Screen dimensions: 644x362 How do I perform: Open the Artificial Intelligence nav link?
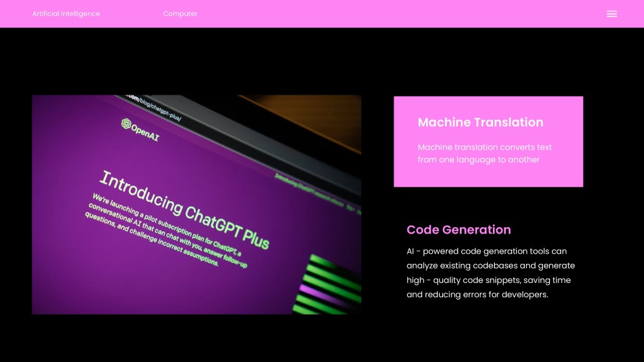(66, 14)
